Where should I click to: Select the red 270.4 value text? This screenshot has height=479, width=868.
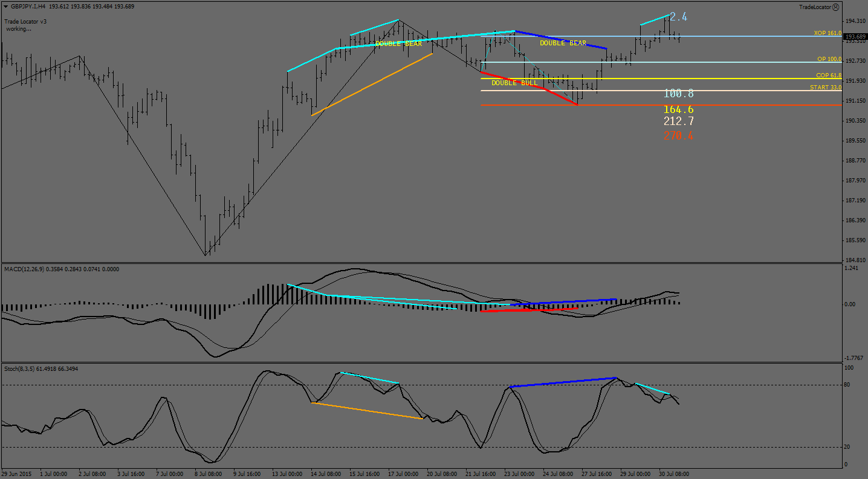coord(678,136)
